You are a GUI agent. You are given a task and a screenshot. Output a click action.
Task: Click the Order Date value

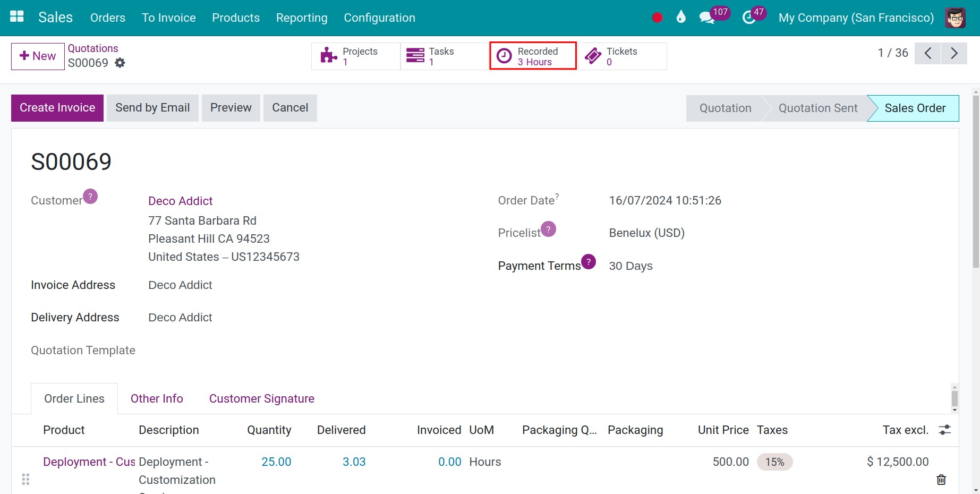(x=665, y=201)
